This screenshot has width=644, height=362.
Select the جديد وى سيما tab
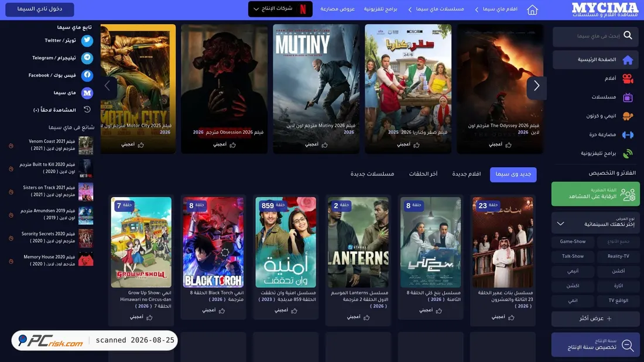point(513,174)
